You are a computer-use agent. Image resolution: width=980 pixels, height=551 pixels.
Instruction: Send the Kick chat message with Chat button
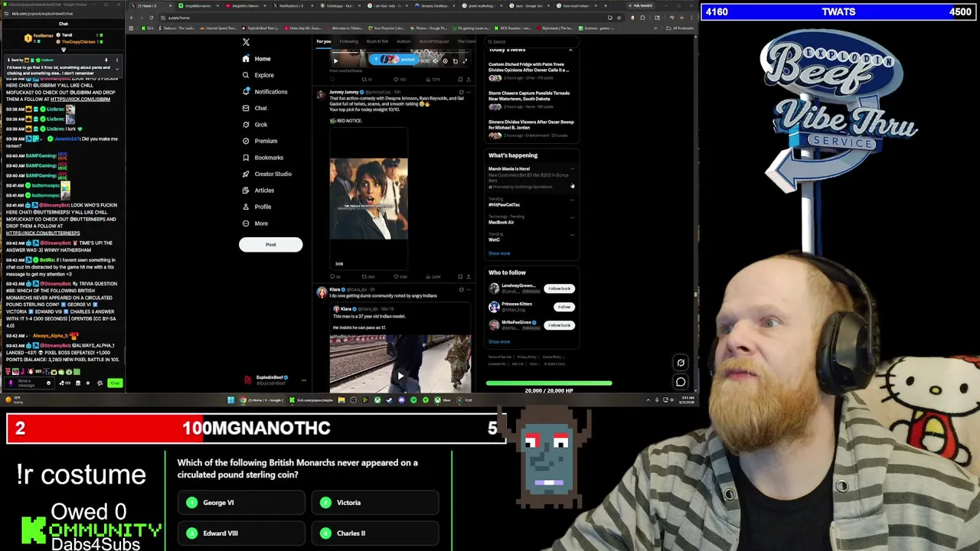115,383
